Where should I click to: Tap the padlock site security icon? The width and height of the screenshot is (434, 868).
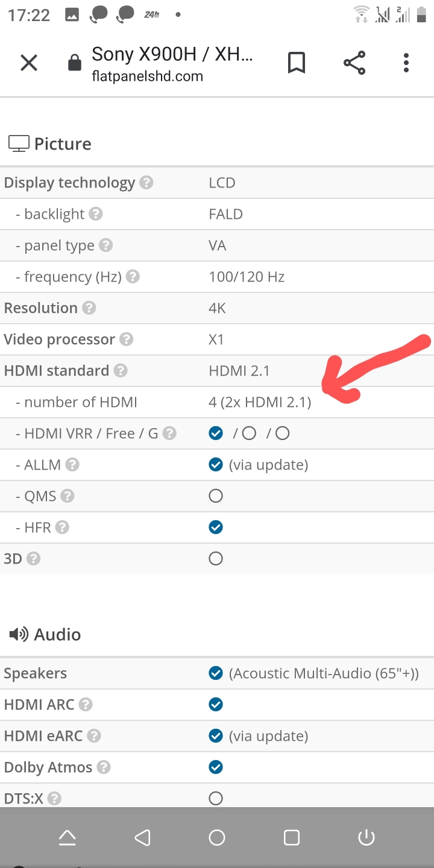pyautogui.click(x=74, y=63)
